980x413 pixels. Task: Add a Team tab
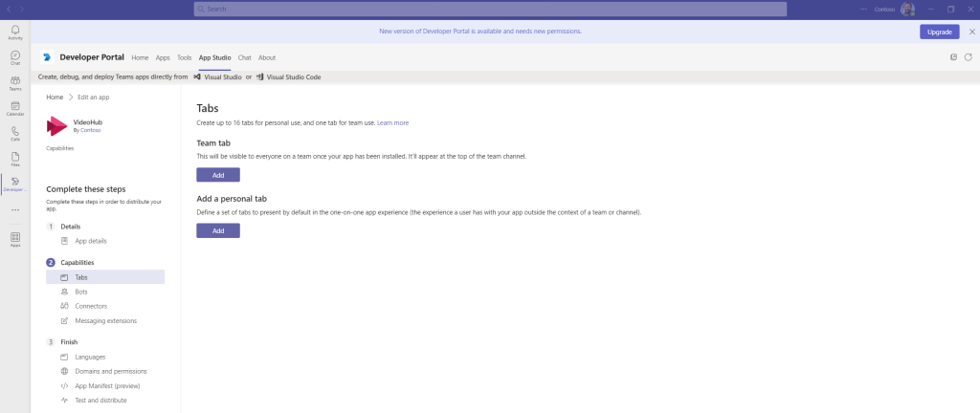[218, 175]
